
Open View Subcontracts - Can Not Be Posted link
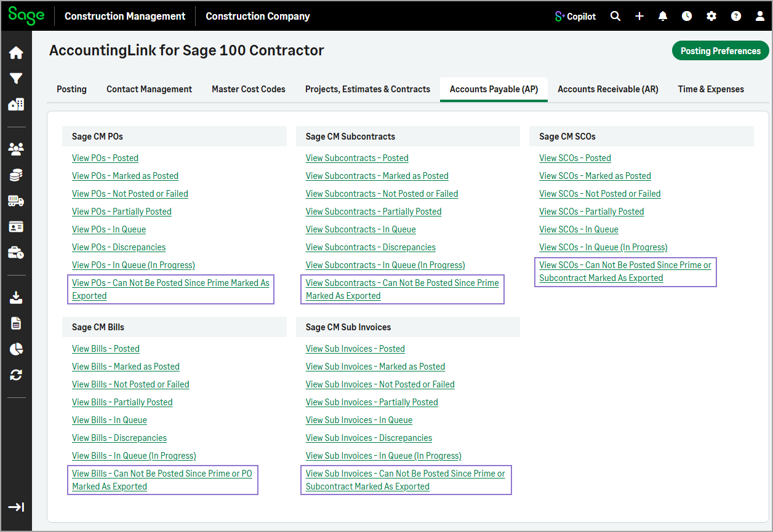[x=403, y=289]
